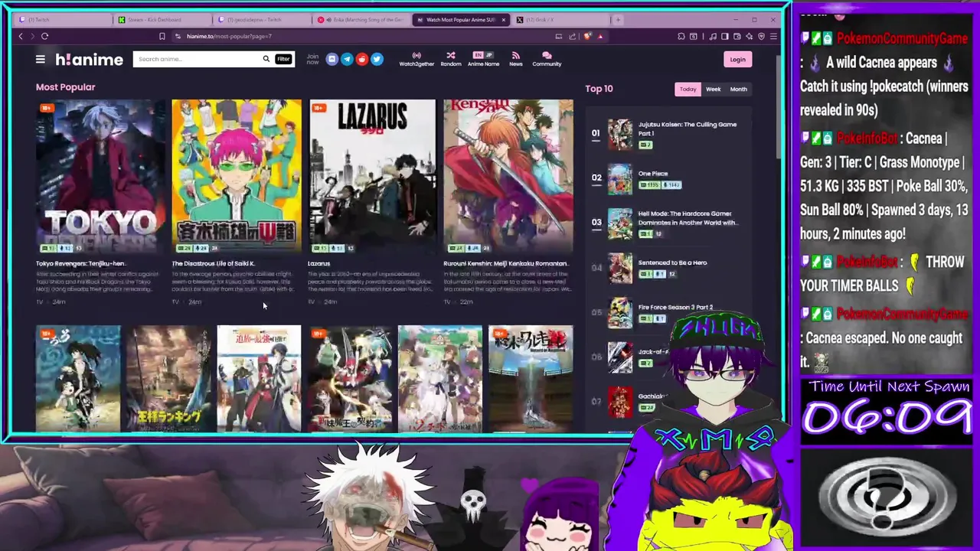Select the Month tab in Top 10
The width and height of the screenshot is (980, 551).
pyautogui.click(x=738, y=89)
